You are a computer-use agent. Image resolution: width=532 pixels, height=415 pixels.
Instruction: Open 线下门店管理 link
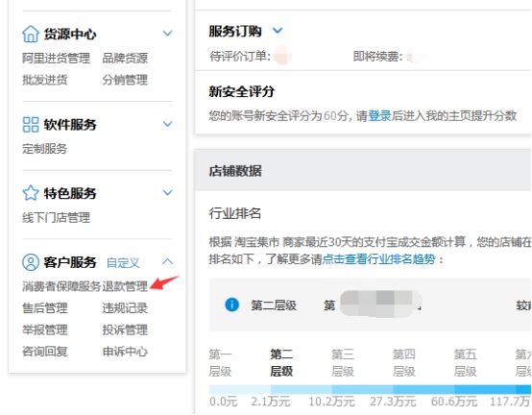pos(57,217)
